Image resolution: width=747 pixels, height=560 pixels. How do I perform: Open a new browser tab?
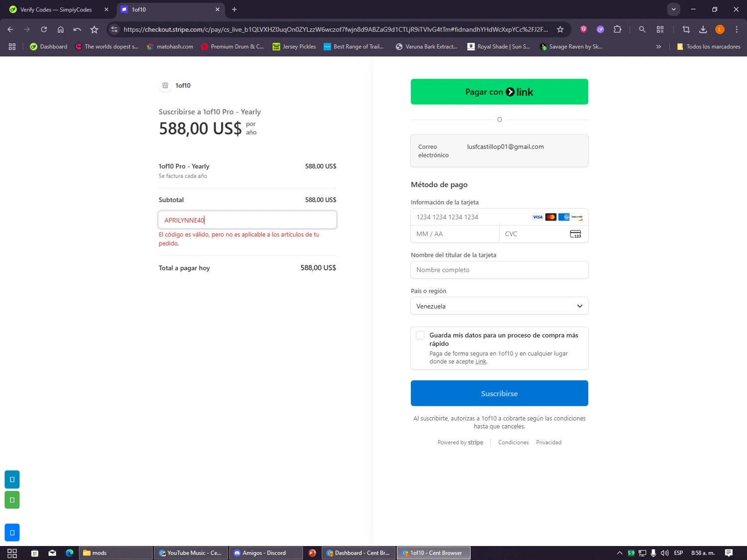[235, 9]
